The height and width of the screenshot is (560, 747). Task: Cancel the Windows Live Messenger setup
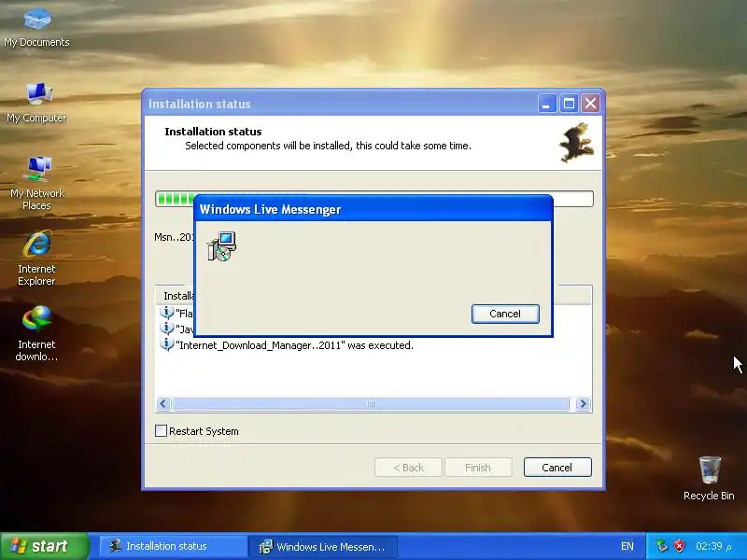point(505,314)
